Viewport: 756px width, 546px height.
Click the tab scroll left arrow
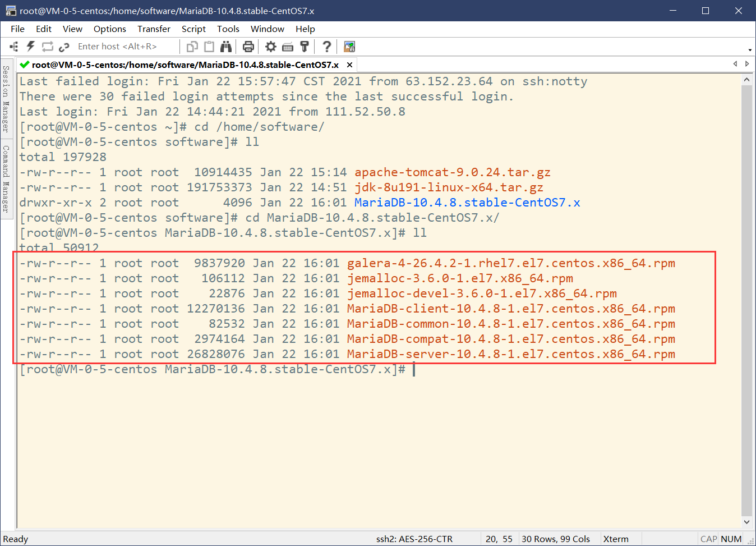pos(735,64)
